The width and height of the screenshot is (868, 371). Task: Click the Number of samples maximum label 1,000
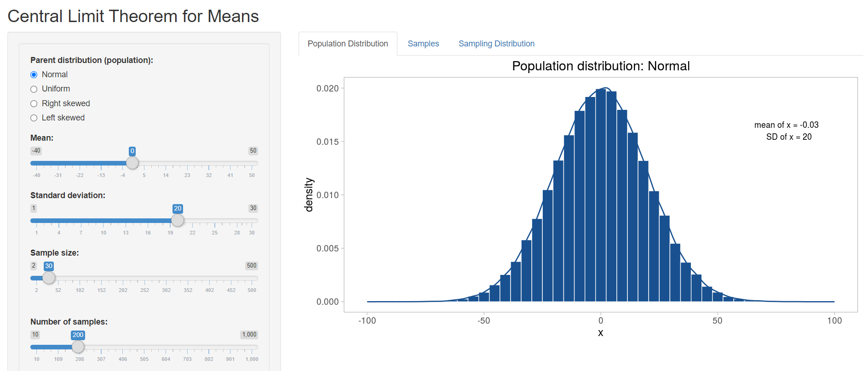tap(249, 335)
